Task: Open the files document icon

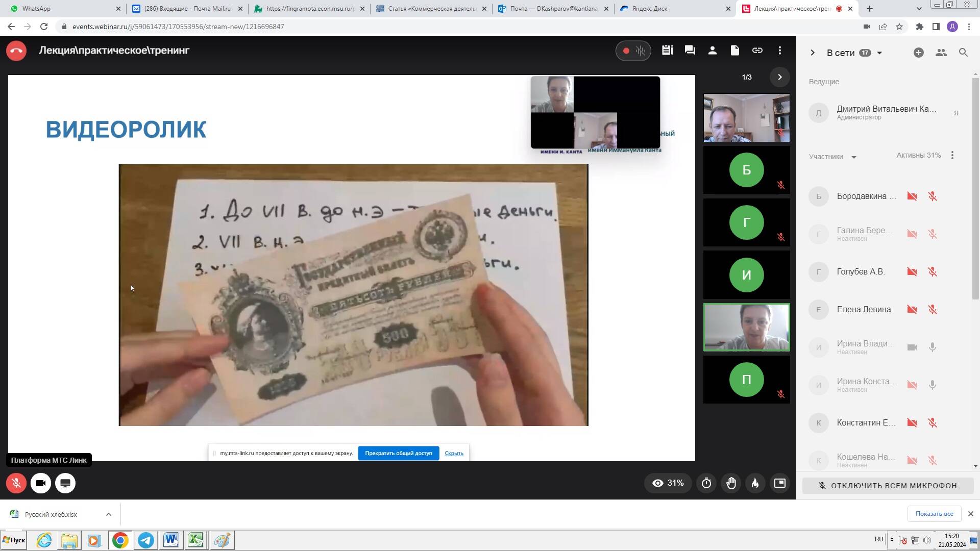Action: coord(735,51)
